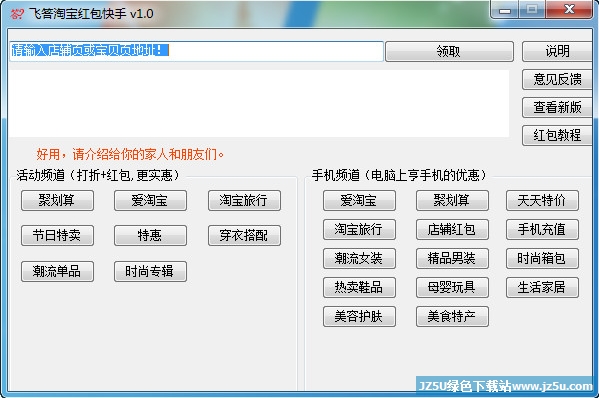Check for updates via 查看新版
The image size is (599, 398).
(557, 107)
